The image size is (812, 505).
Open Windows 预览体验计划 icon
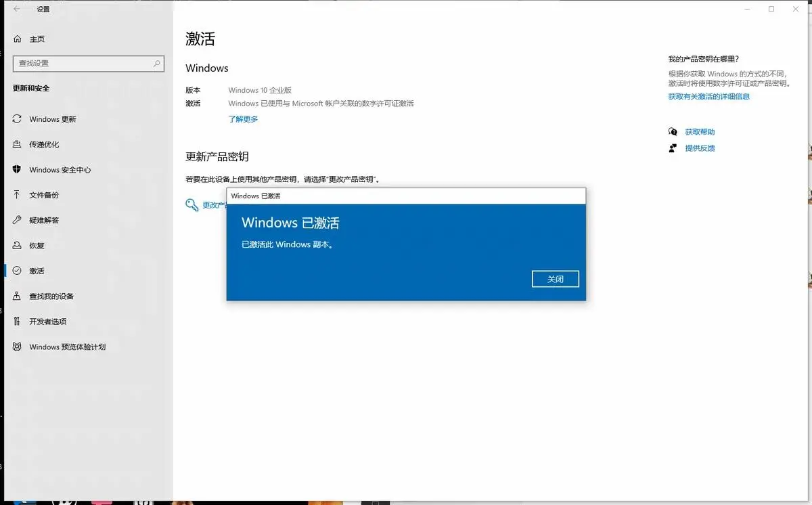click(17, 347)
